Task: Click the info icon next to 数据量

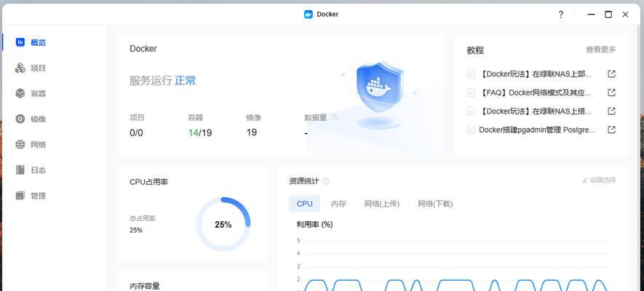Action: point(335,118)
